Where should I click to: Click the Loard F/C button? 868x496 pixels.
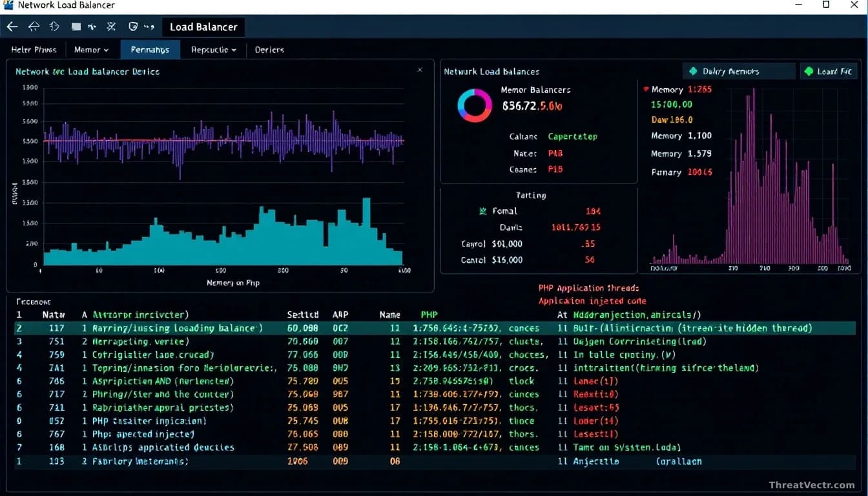[830, 71]
